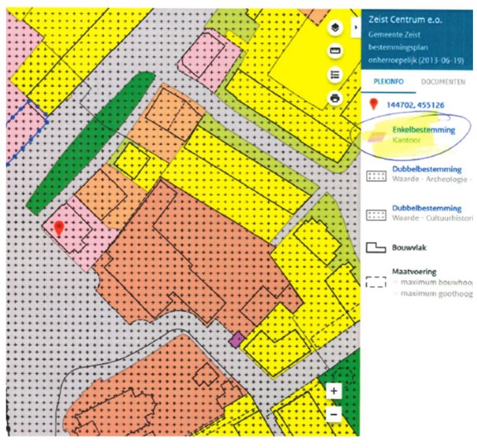Viewport: 477px width, 448px height.
Task: Open Dubbelbestemming Waarde - Cultuurhistorie entry
Action: pos(432,213)
